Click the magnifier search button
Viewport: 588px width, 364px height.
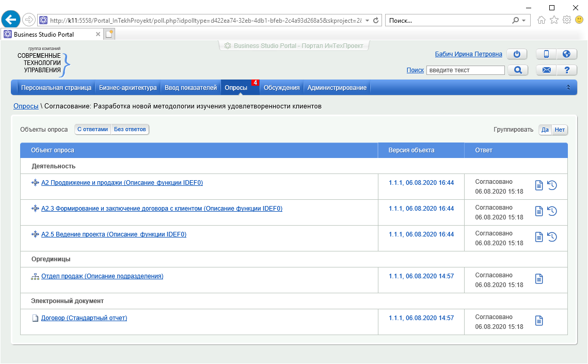click(x=518, y=70)
